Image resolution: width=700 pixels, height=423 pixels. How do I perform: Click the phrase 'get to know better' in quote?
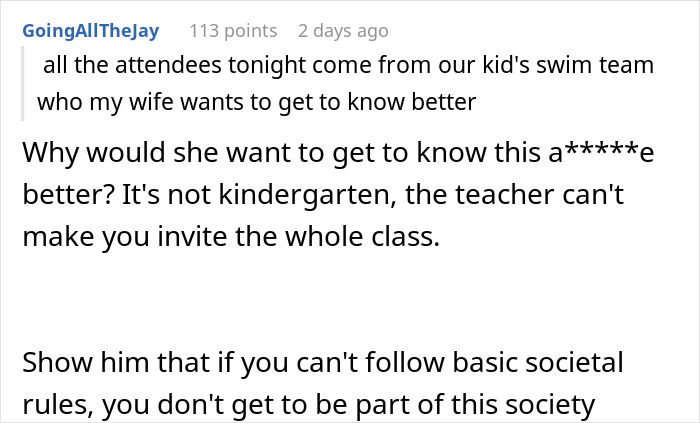(391, 102)
